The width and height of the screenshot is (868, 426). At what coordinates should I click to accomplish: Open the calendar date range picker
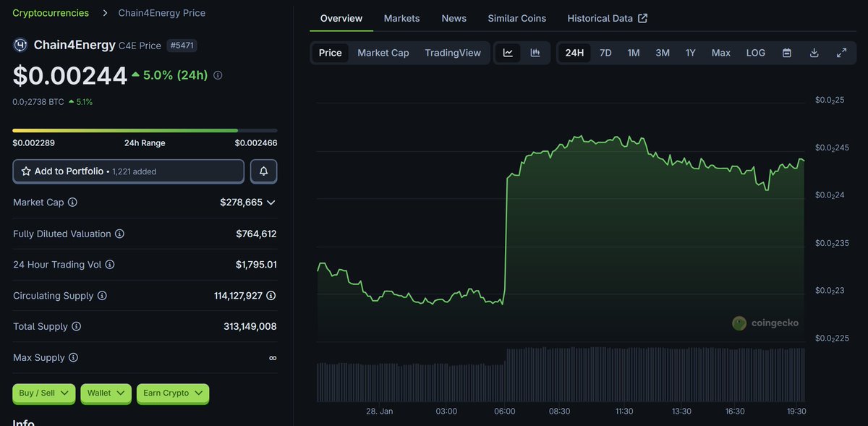point(787,53)
